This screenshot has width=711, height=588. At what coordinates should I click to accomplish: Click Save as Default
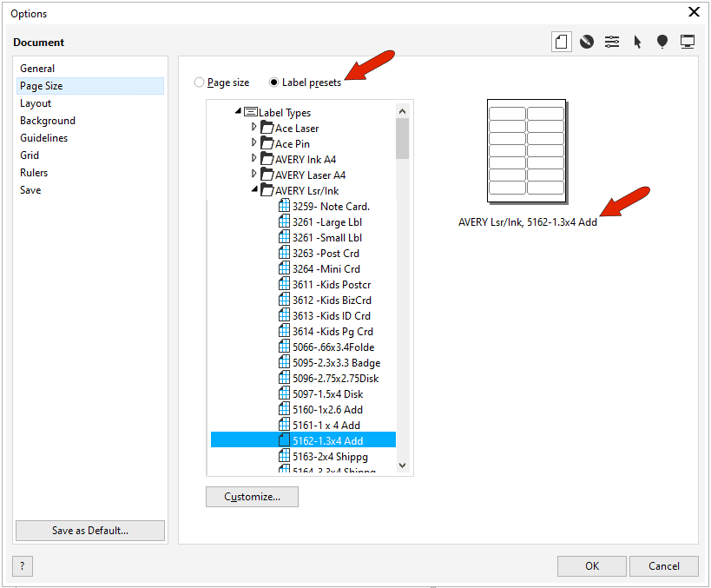(89, 530)
